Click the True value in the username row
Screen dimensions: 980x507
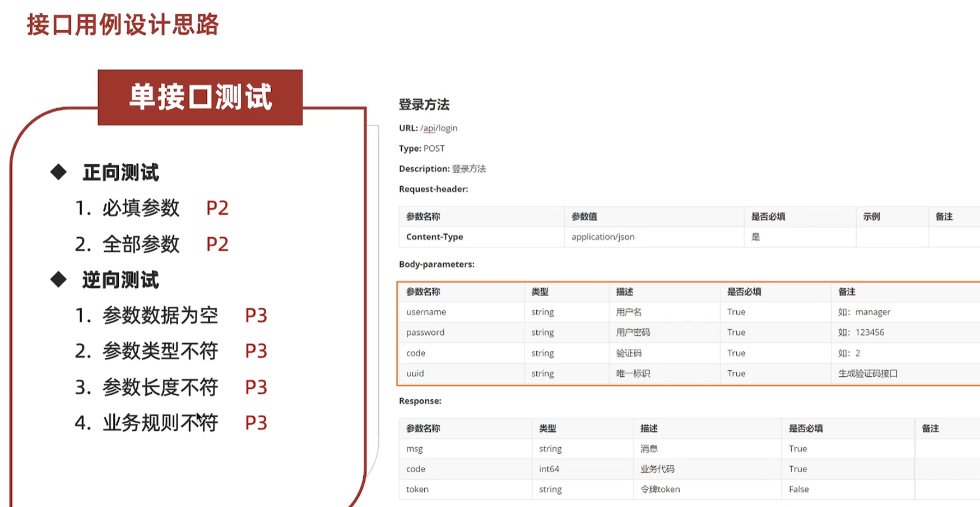pyautogui.click(x=736, y=312)
